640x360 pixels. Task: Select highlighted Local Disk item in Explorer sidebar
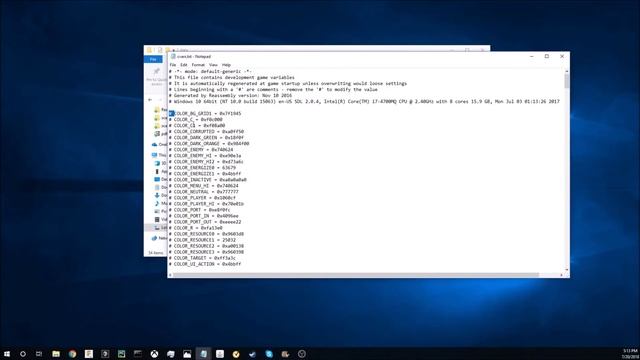click(x=157, y=227)
